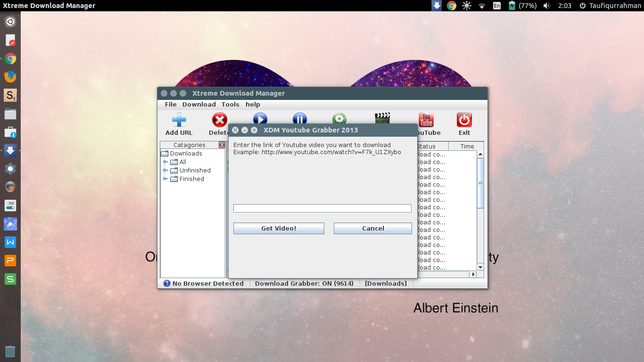Click the vertical scrollbar thumb in download list
The image size is (644, 362).
(x=480, y=183)
